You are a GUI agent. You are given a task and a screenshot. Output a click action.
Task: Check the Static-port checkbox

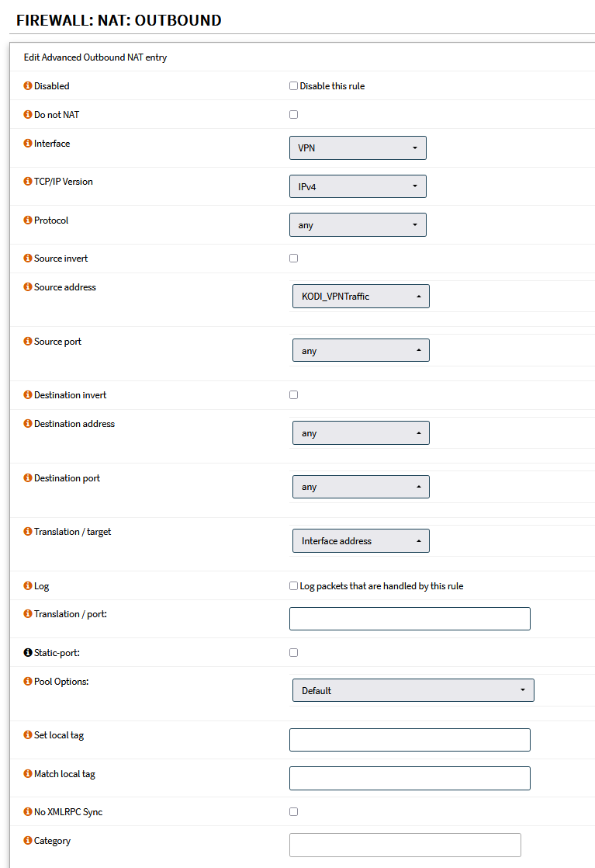(x=294, y=653)
